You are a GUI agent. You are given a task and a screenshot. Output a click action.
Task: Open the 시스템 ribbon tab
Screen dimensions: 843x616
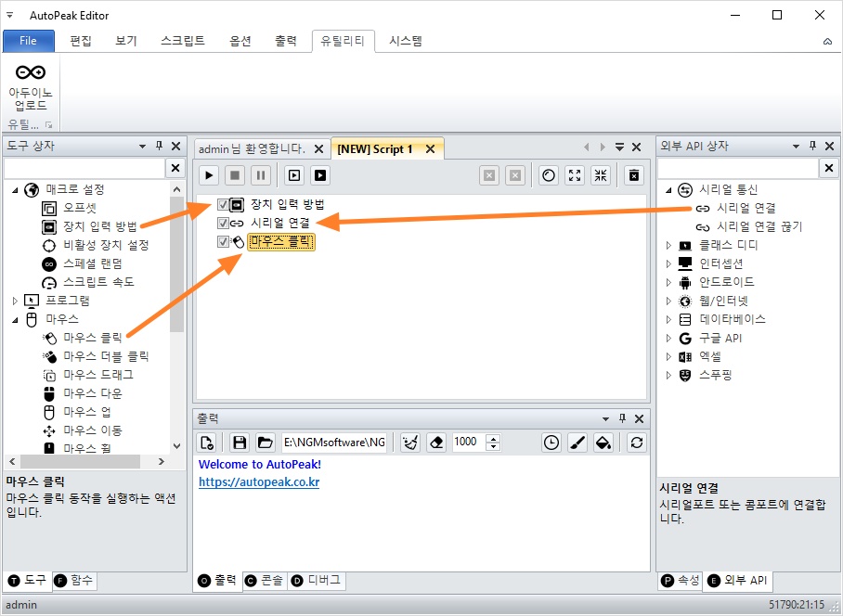406,41
